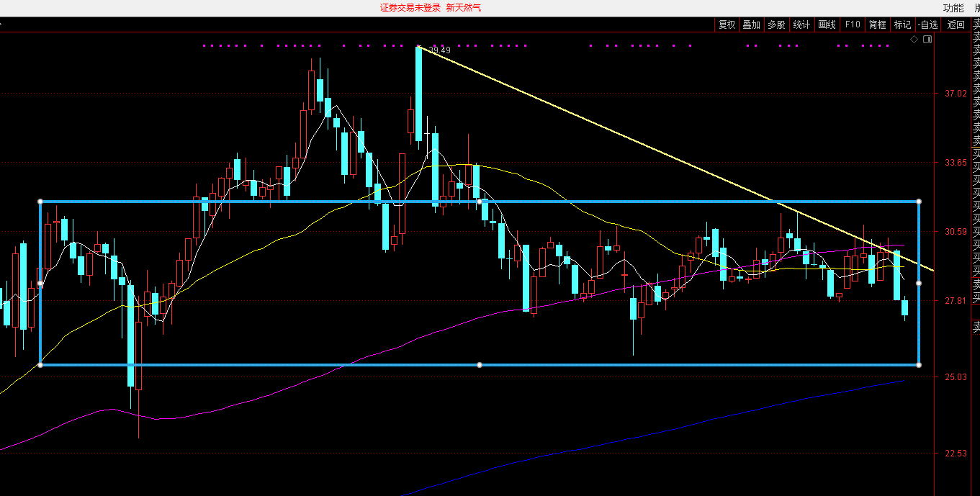Viewport: 980px width, 496px height.
Task: Go back with the 返回 button
Action: point(956,24)
